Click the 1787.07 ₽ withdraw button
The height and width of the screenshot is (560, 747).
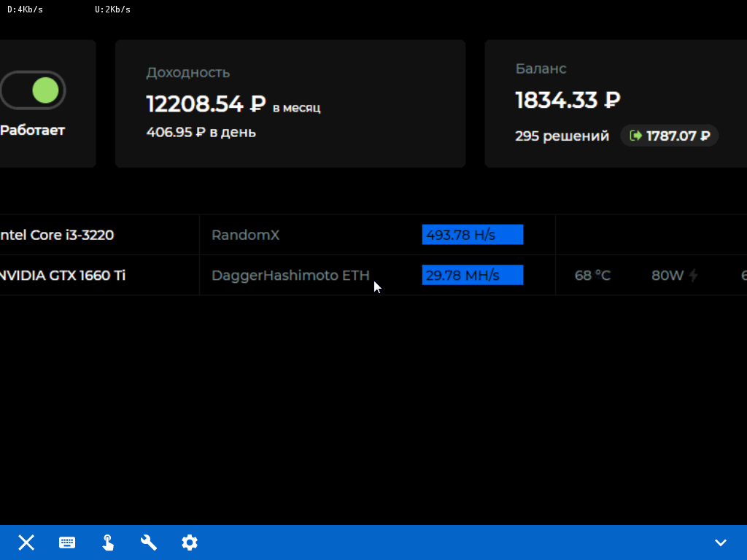[670, 136]
